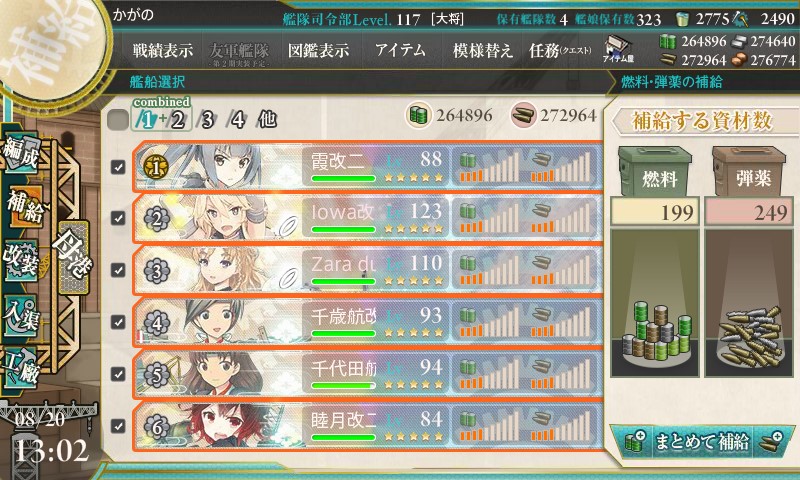Open the 図鑑表示 encyclopedia menu
Image resolution: width=800 pixels, height=480 pixels.
[x=318, y=50]
